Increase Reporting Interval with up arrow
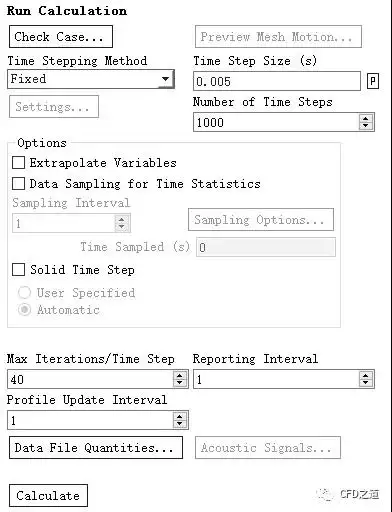The height and width of the screenshot is (512, 392). [x=366, y=375]
